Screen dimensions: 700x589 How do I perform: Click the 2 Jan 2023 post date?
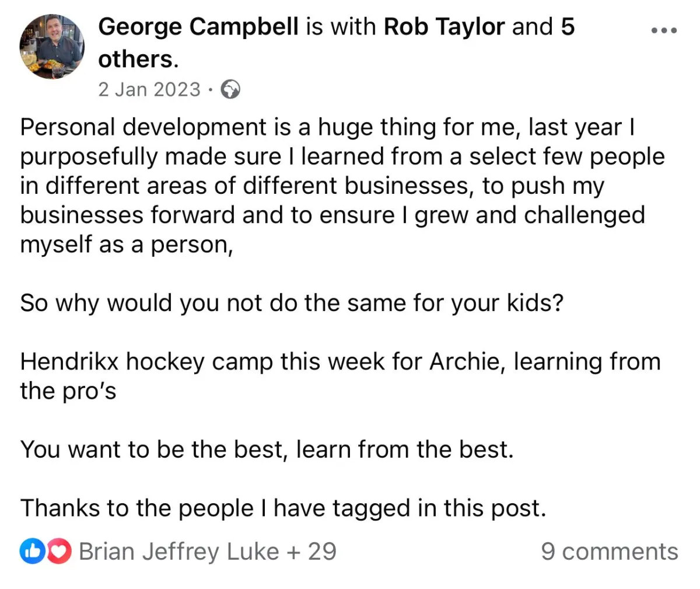tap(149, 89)
